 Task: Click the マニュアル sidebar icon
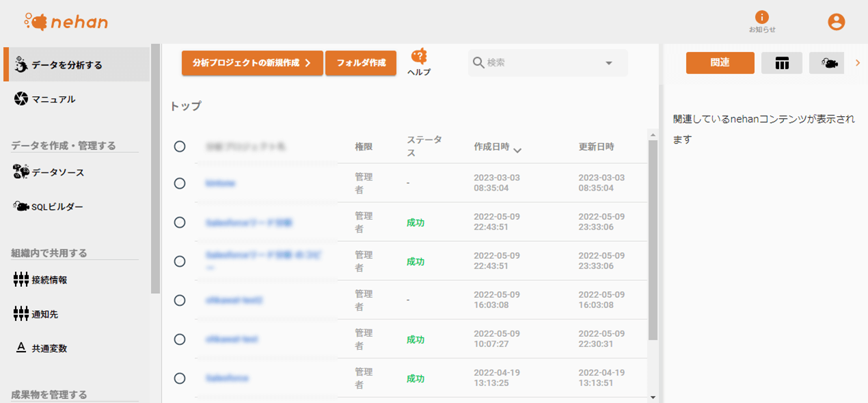pos(21,99)
